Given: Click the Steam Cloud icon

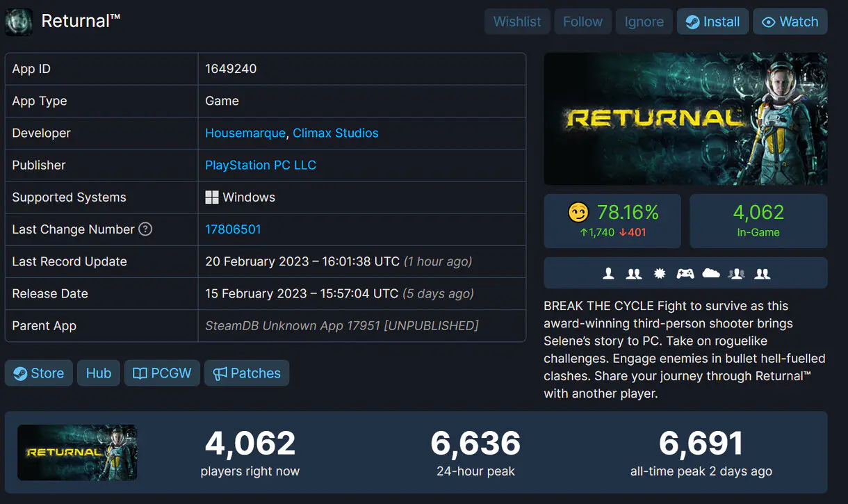Looking at the screenshot, I should coord(711,273).
